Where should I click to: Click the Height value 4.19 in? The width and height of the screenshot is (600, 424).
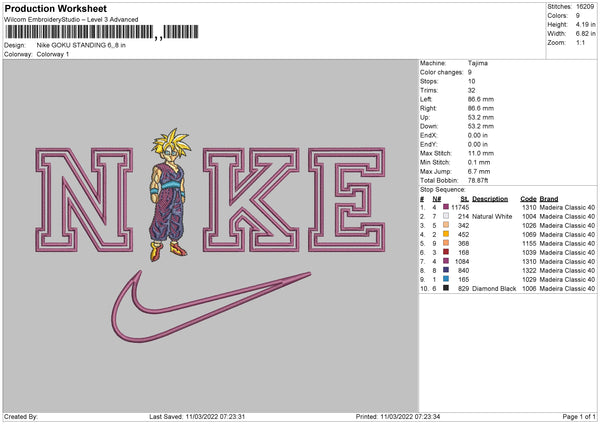[x=585, y=24]
